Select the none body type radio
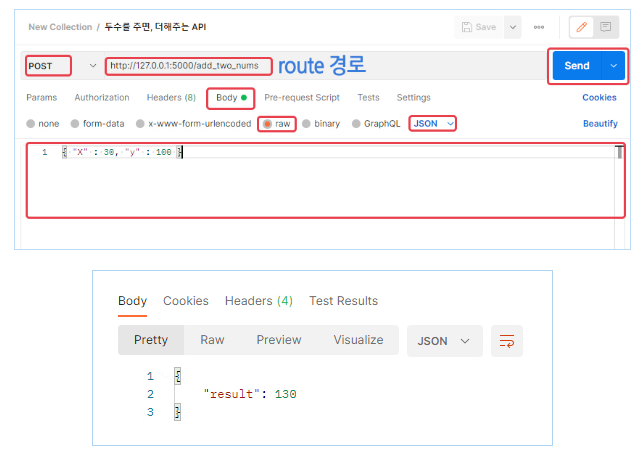Screen dimensions: 637x463 pyautogui.click(x=30, y=123)
